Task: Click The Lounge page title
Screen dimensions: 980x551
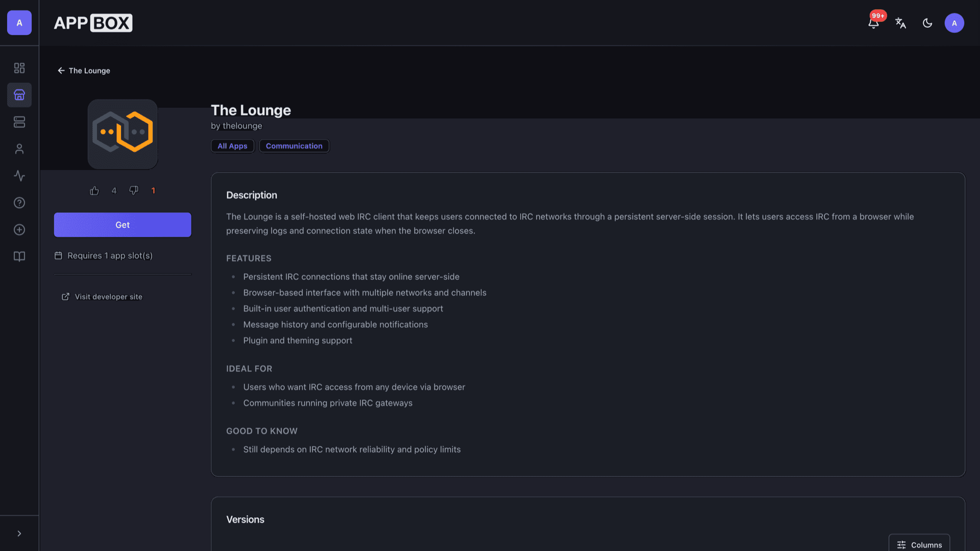Action: 251,110
